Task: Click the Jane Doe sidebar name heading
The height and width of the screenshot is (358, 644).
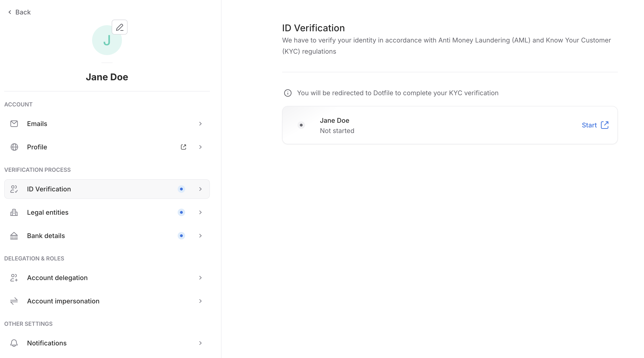Action: (x=107, y=77)
